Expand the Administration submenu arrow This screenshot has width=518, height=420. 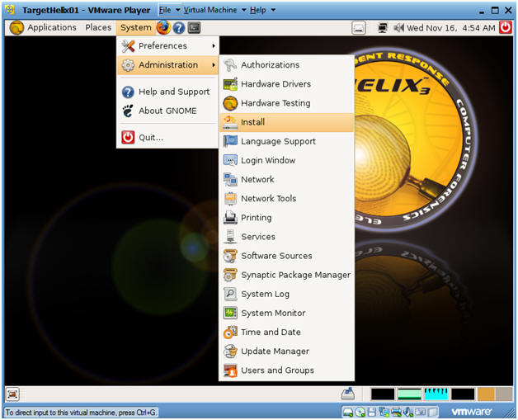click(x=214, y=65)
